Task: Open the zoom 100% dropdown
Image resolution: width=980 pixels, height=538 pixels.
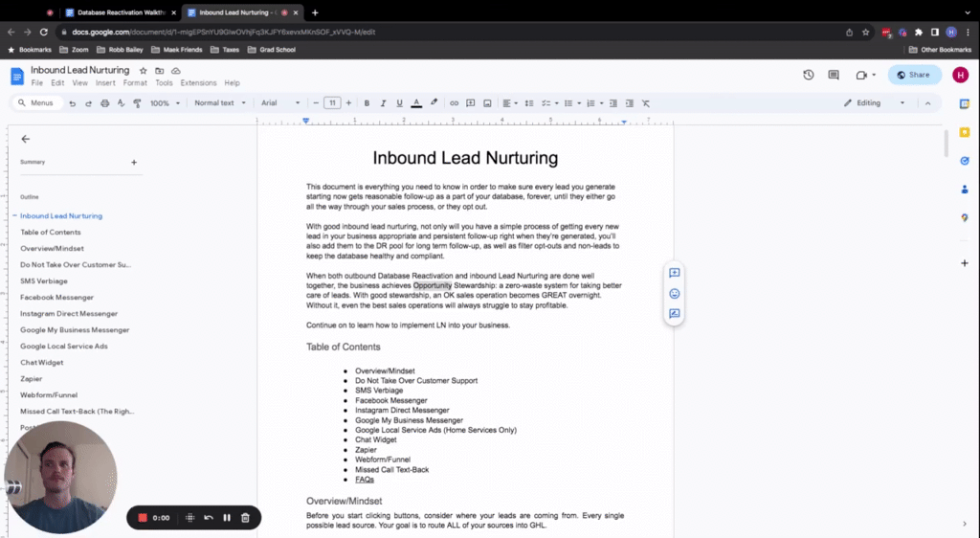Action: click(165, 103)
